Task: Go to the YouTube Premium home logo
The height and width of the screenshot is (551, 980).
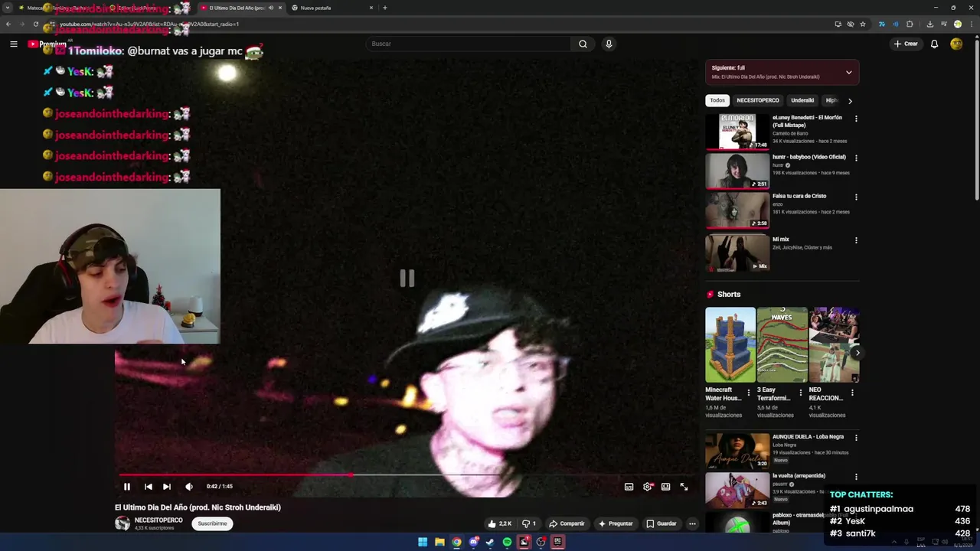Action: coord(47,44)
